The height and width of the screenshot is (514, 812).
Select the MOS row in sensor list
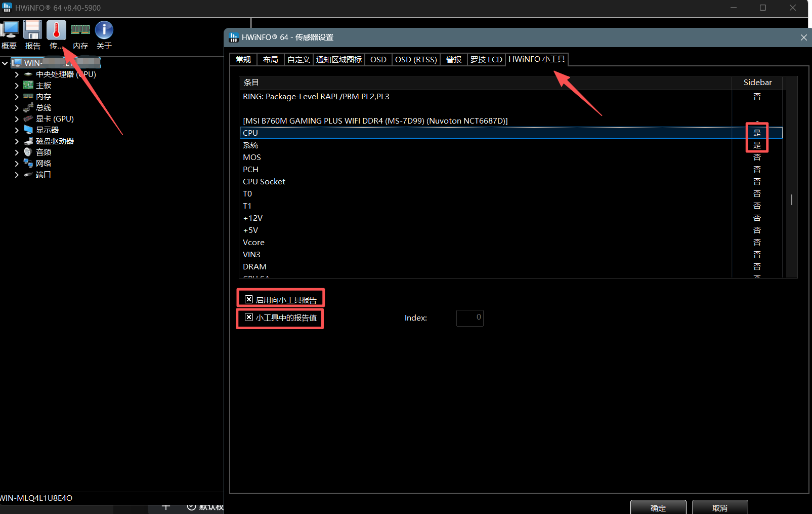(x=511, y=157)
